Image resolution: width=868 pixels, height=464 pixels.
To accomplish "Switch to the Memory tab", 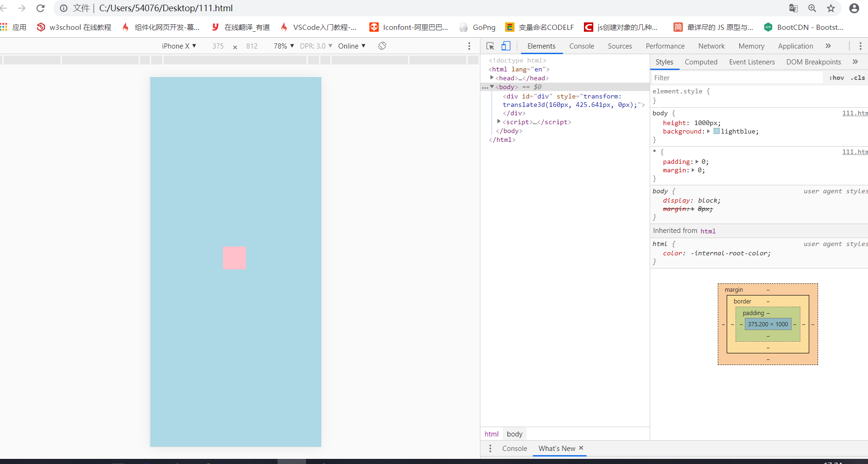I will [751, 46].
